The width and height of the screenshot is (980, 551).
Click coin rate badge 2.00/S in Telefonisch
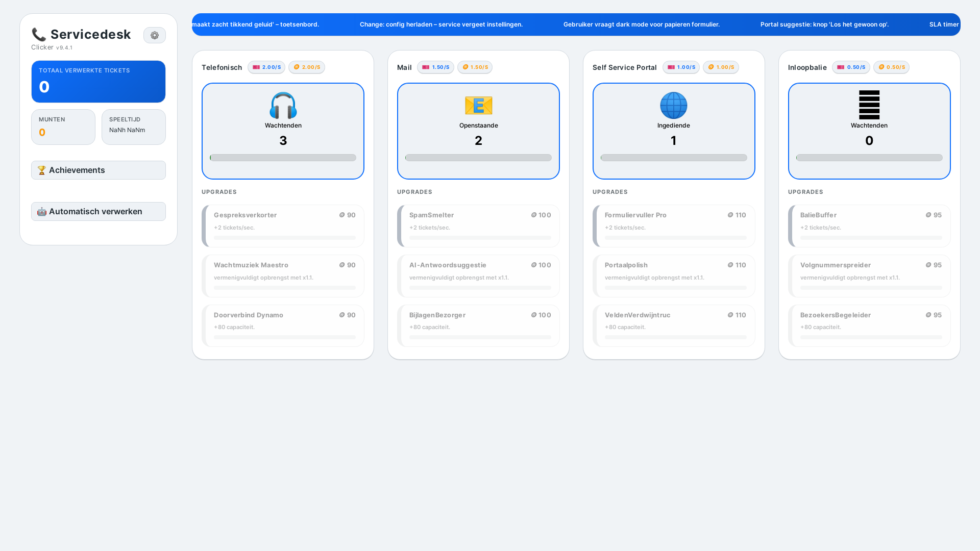pos(307,67)
